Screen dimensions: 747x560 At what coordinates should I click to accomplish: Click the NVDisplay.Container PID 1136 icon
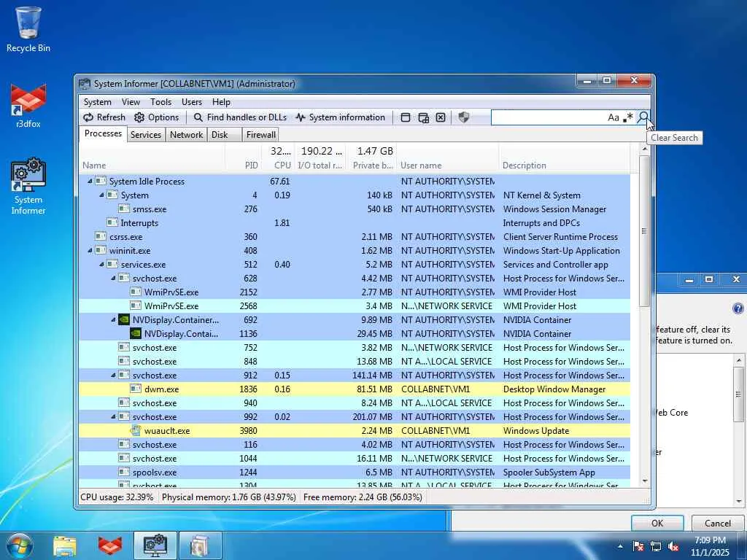coord(136,334)
